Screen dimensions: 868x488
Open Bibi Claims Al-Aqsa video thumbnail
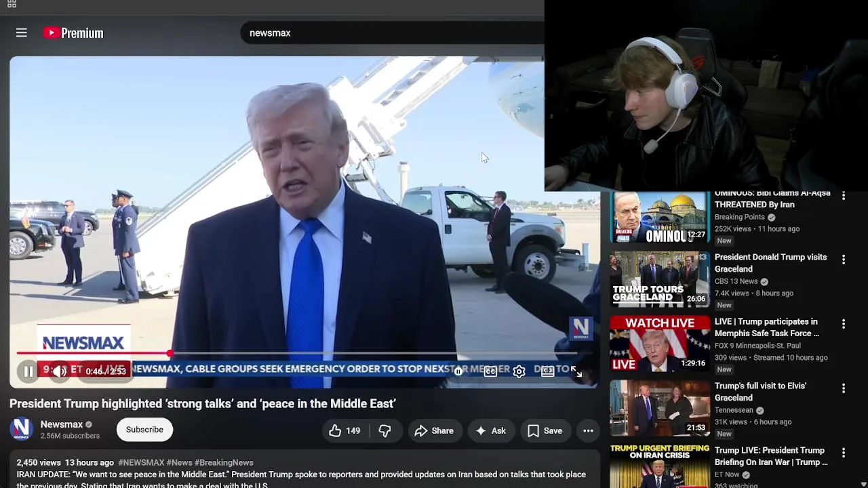pyautogui.click(x=659, y=217)
